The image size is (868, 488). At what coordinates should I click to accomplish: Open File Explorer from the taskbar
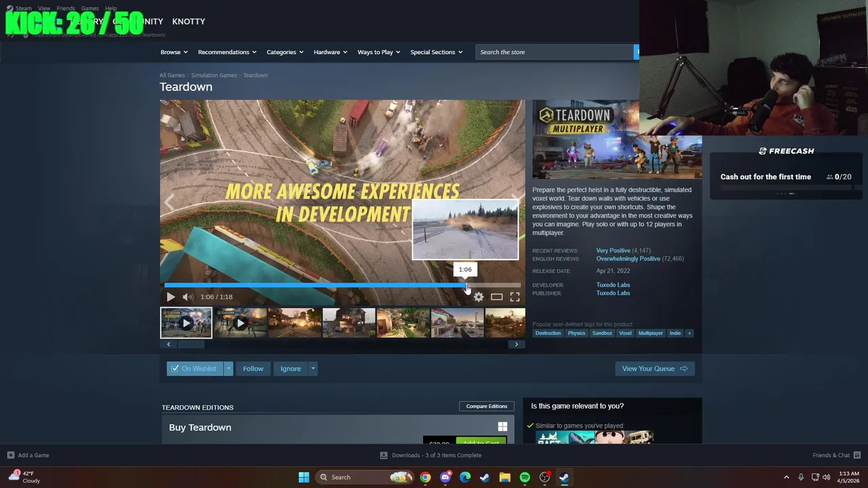pos(505,477)
